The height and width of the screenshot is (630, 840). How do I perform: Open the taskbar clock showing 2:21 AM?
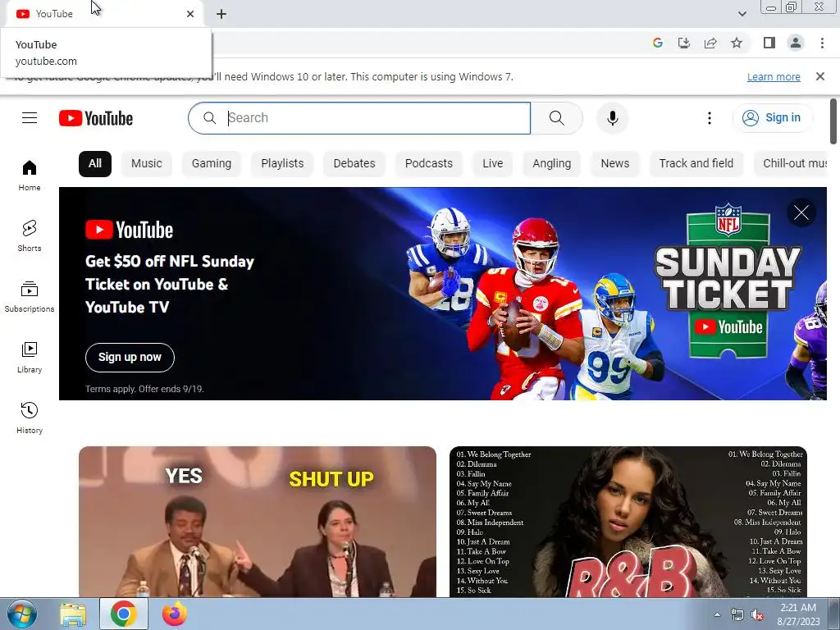798,614
